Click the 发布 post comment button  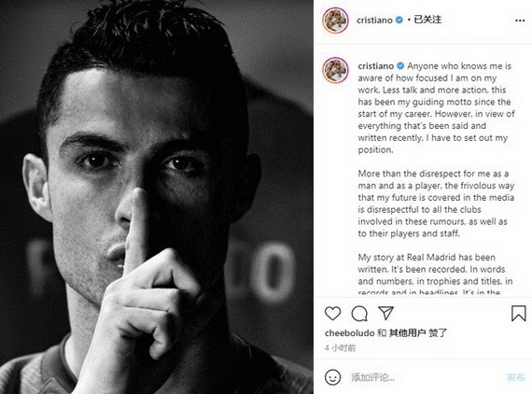tap(516, 377)
